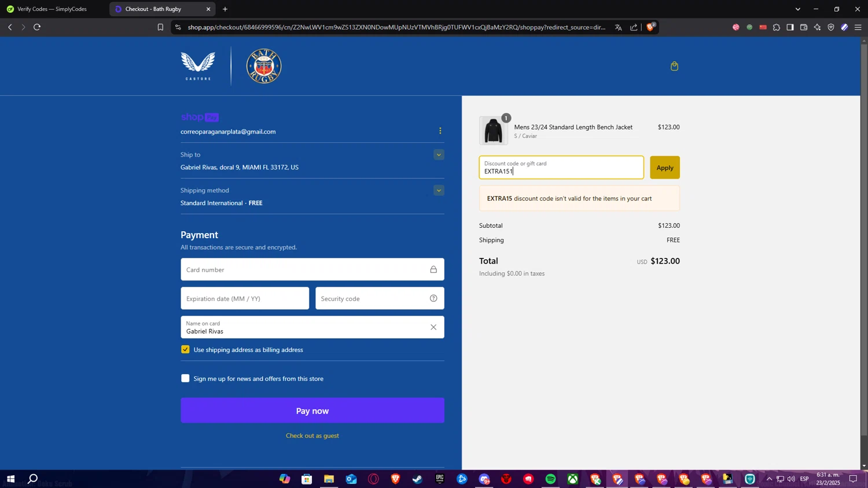The height and width of the screenshot is (488, 868).
Task: Click the EXTRA15 discount code error message
Action: pos(579,198)
